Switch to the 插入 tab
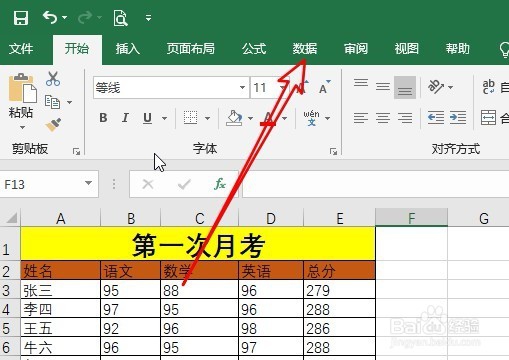The image size is (509, 360). click(x=128, y=49)
